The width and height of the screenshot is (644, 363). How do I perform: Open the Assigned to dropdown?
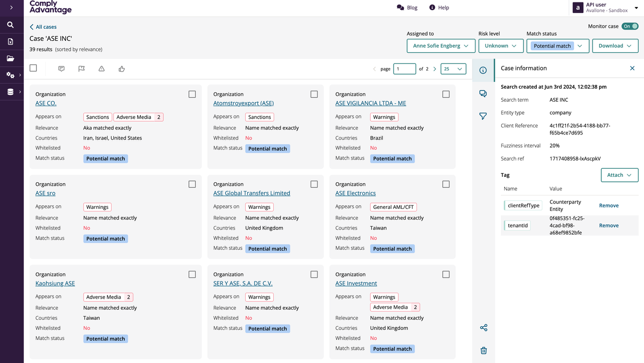pos(441,46)
